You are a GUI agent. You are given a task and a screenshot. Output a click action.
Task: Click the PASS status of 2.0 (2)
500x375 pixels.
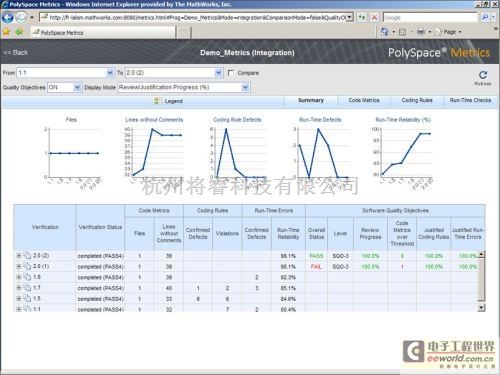pos(316,256)
